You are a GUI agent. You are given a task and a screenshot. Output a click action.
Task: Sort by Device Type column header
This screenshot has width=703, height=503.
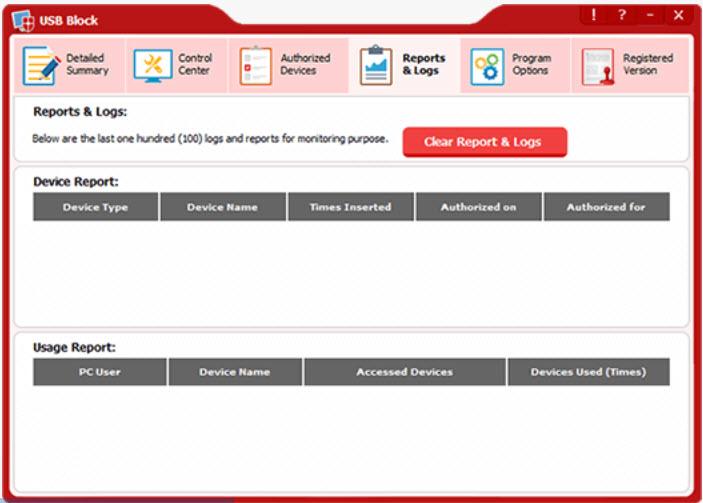point(95,207)
